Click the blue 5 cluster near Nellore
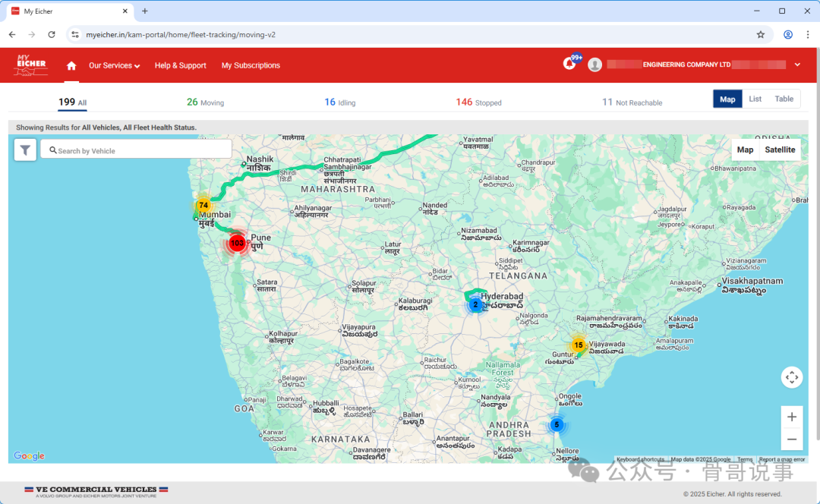 click(x=557, y=424)
